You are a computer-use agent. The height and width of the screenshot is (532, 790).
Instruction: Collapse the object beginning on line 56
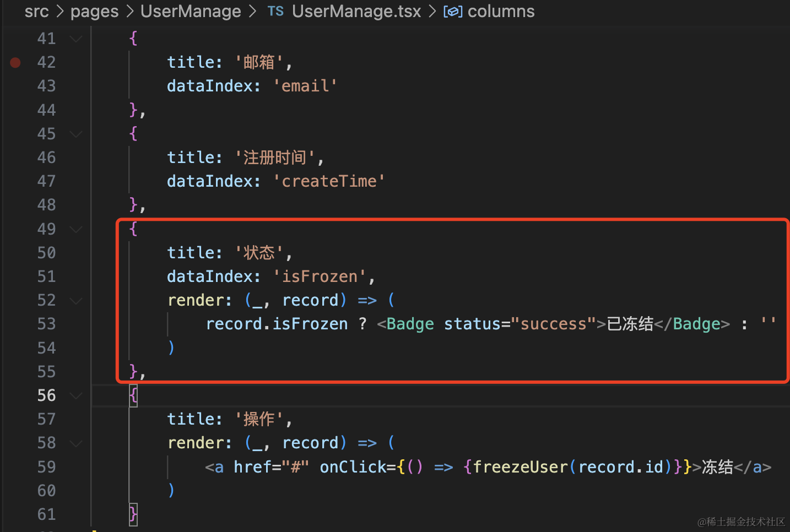point(76,395)
